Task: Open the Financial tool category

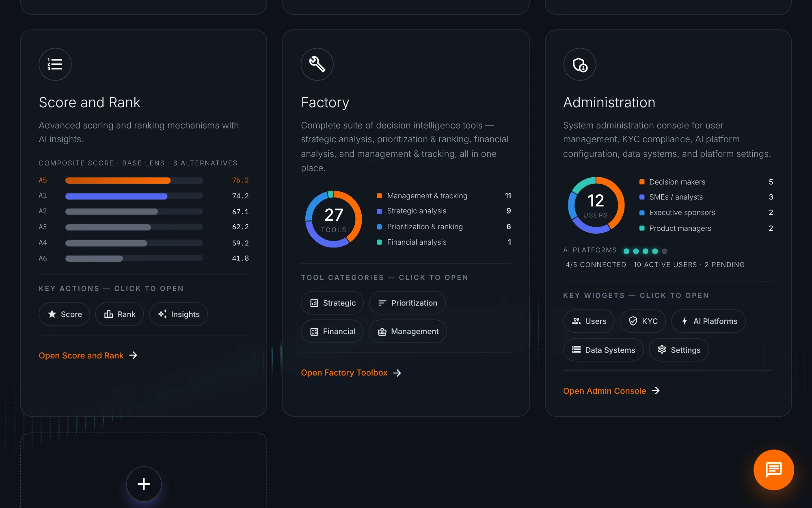Action: [x=332, y=331]
